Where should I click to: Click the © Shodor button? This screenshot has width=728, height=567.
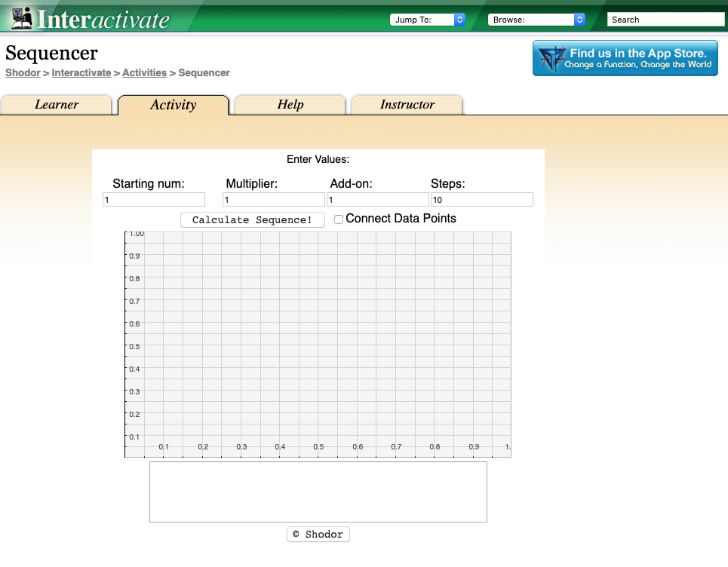point(318,534)
